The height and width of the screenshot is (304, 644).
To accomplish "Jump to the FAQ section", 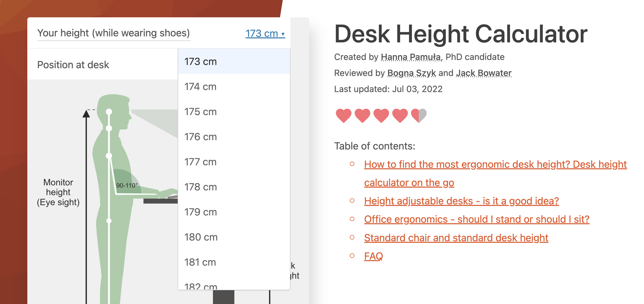I will (373, 256).
